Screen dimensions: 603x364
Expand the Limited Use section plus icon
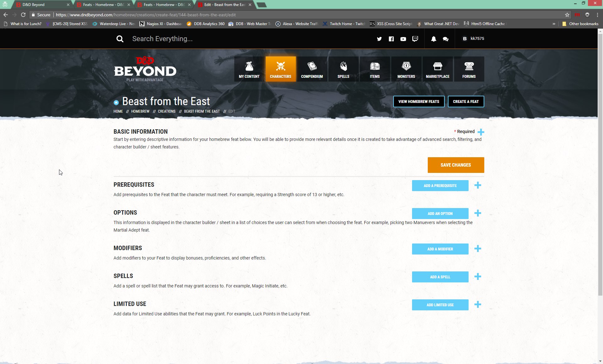tap(478, 305)
